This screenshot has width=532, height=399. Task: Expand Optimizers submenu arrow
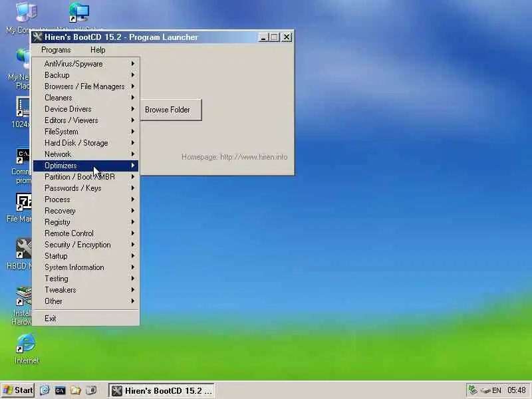[x=133, y=166]
